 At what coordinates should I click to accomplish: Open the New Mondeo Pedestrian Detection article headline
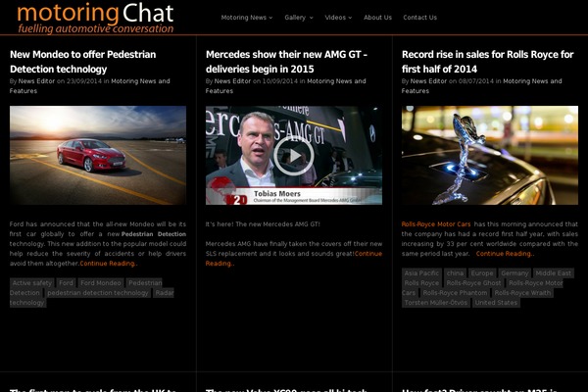[x=83, y=62]
